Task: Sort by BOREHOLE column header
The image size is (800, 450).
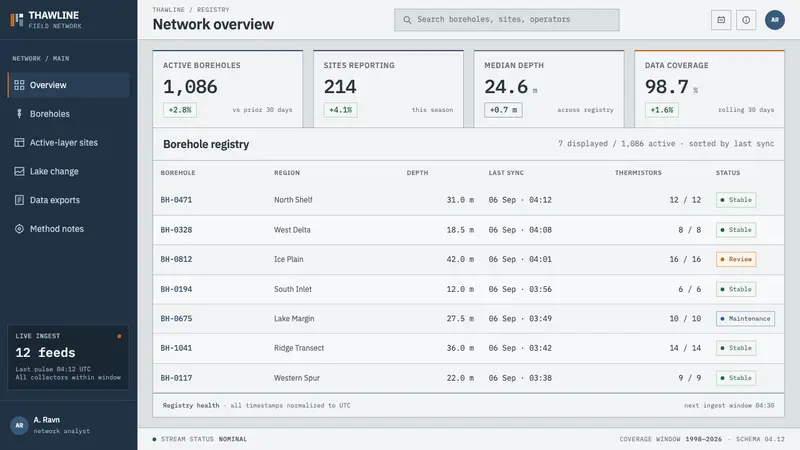Action: [x=178, y=173]
